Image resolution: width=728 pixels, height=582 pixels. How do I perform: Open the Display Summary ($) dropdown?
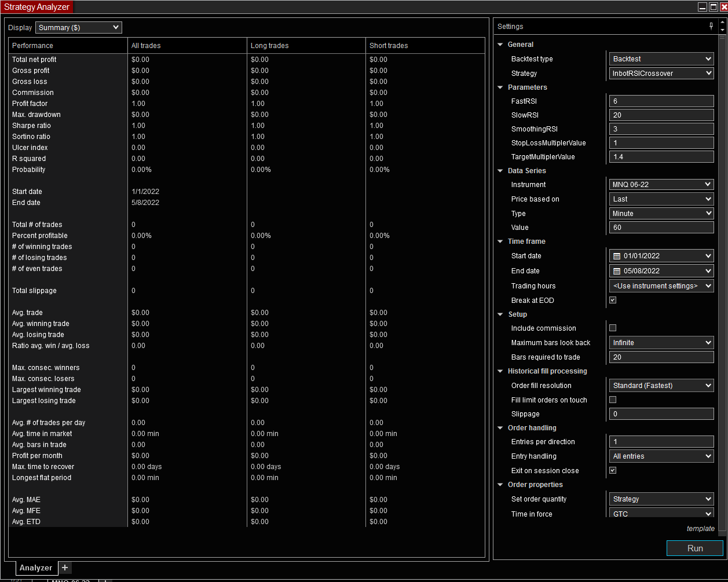(79, 27)
